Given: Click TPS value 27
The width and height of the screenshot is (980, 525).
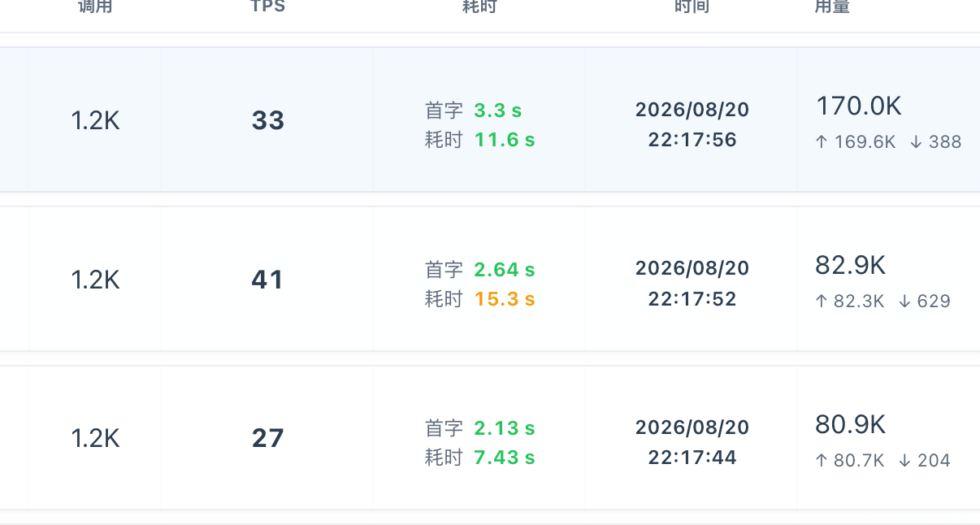Looking at the screenshot, I should click(x=268, y=439).
